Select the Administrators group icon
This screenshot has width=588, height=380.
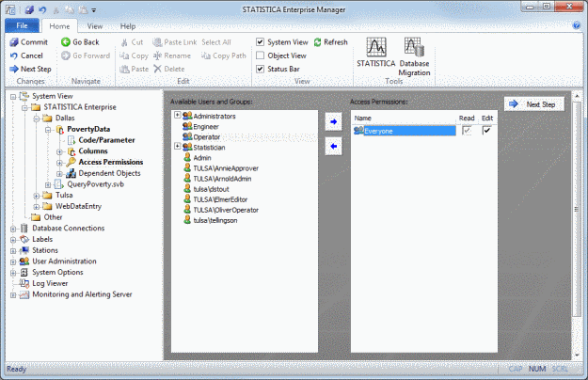pyautogui.click(x=187, y=116)
